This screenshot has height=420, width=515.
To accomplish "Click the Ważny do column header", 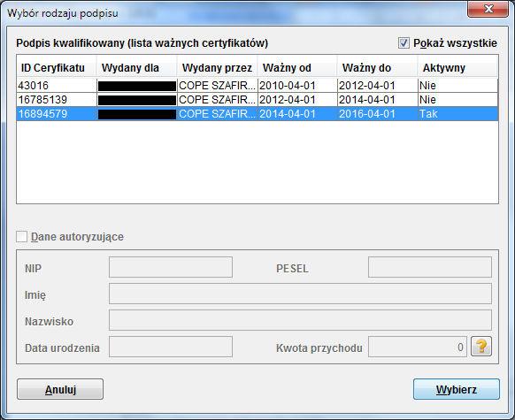I will tap(377, 68).
